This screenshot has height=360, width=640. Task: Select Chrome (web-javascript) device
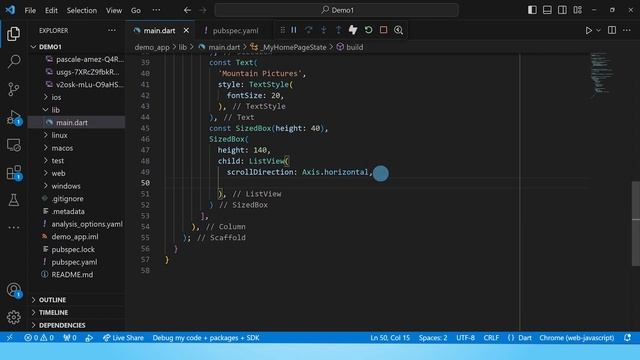[x=576, y=338]
